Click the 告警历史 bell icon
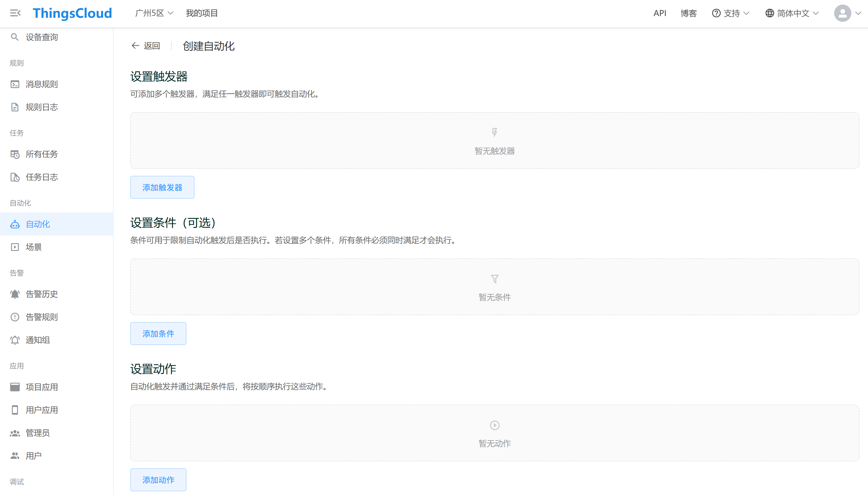868x495 pixels. pos(15,294)
